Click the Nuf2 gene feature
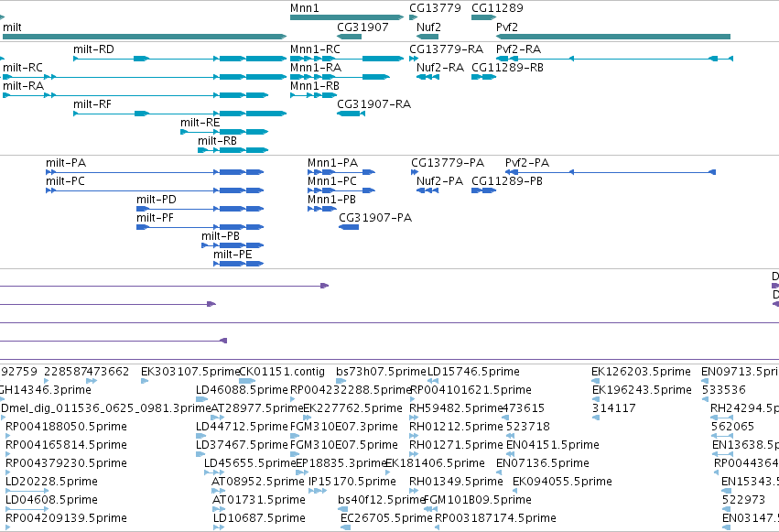779x532 pixels. (x=427, y=37)
